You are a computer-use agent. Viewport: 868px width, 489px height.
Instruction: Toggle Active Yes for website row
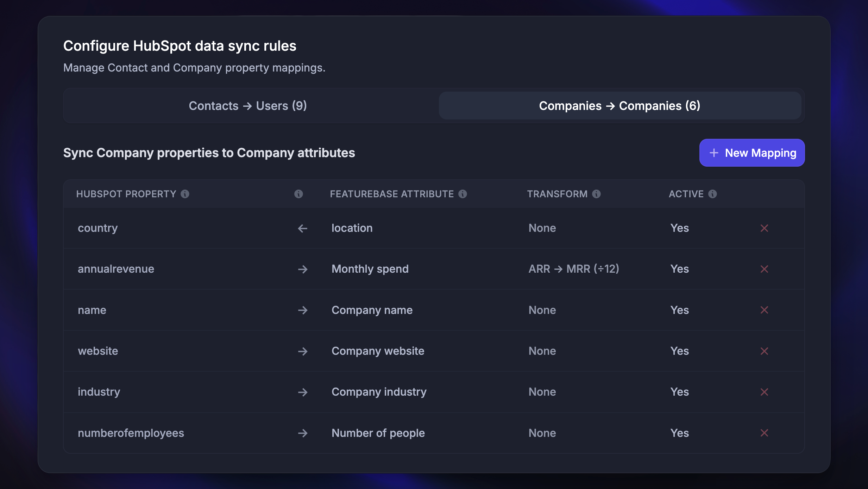(679, 351)
